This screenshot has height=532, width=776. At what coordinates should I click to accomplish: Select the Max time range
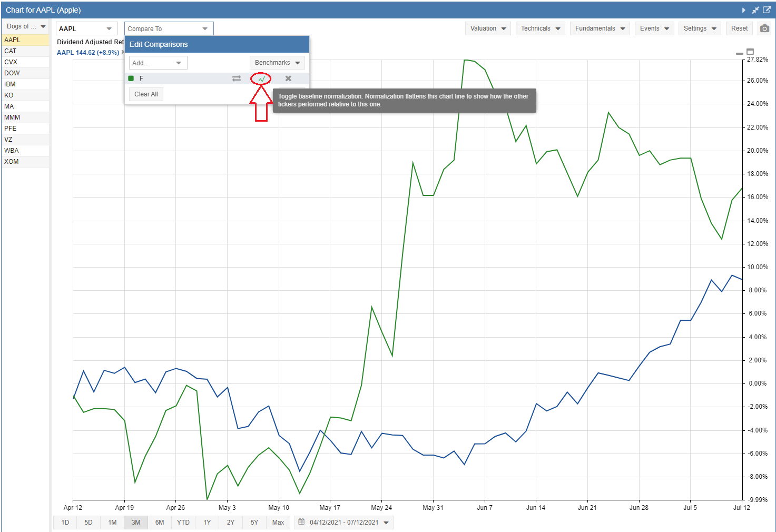point(278,523)
